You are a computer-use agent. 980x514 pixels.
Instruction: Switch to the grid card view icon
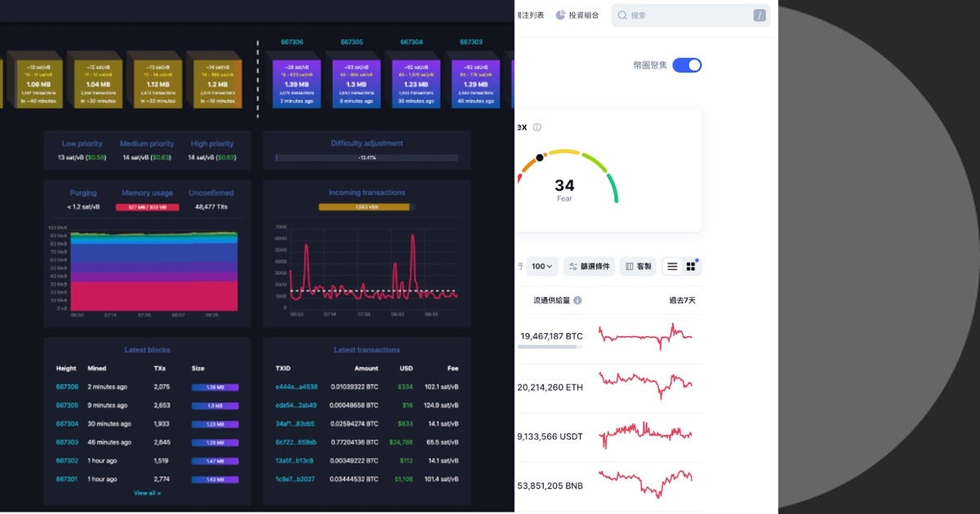coord(691,266)
